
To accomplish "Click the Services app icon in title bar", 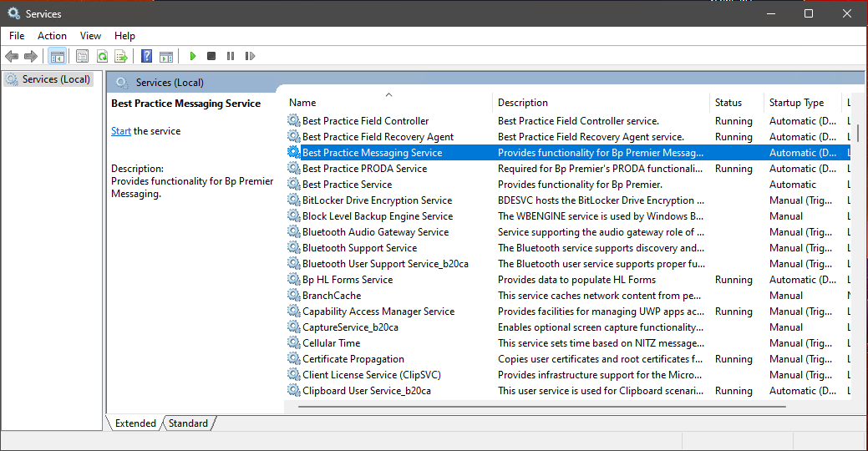I will [13, 13].
